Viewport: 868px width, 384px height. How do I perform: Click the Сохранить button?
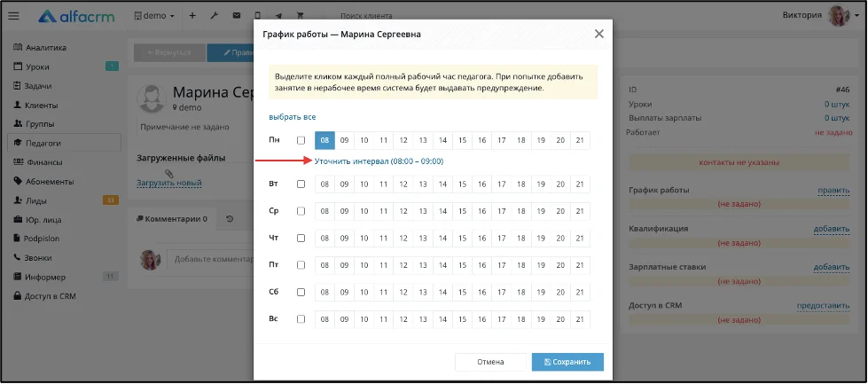pos(567,362)
